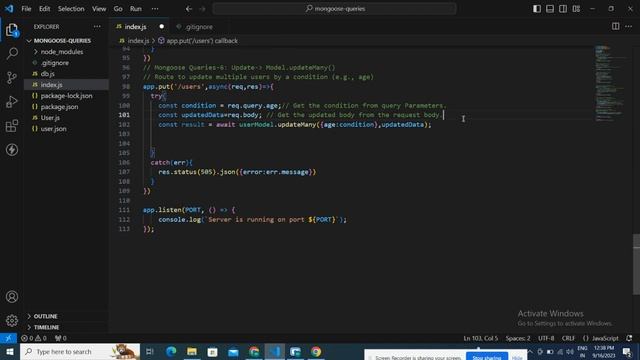Customize layout icon in title bar
640x360 pixels.
click(576, 9)
